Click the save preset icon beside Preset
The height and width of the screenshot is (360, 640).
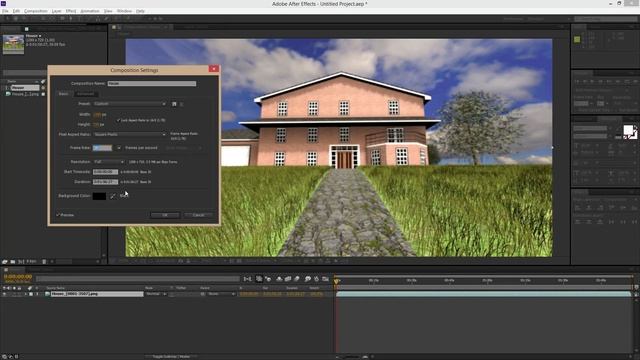[x=174, y=104]
